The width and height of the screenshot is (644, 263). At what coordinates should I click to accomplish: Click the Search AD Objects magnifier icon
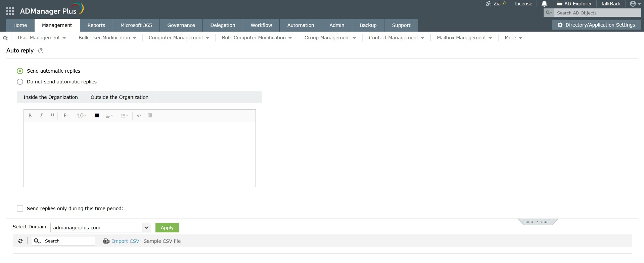549,13
